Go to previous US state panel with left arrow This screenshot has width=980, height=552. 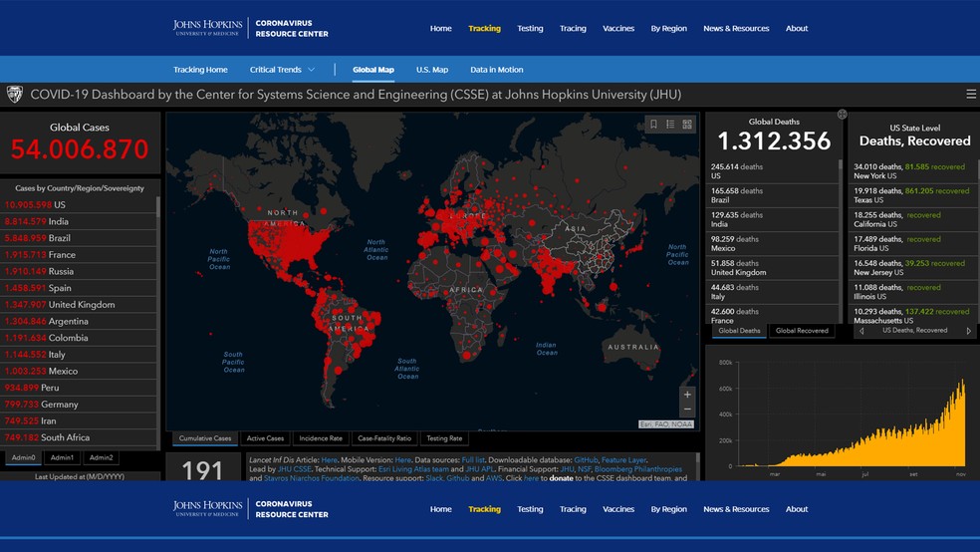click(x=861, y=331)
